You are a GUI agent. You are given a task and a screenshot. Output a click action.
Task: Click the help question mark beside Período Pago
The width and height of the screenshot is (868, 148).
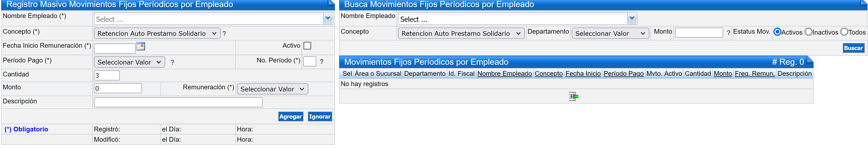173,62
